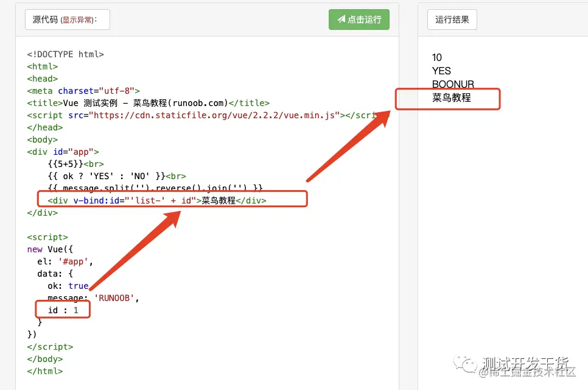Image resolution: width=588 pixels, height=390 pixels.
Task: Click the 菜鸟教程 output in the result pane
Action: tap(452, 97)
